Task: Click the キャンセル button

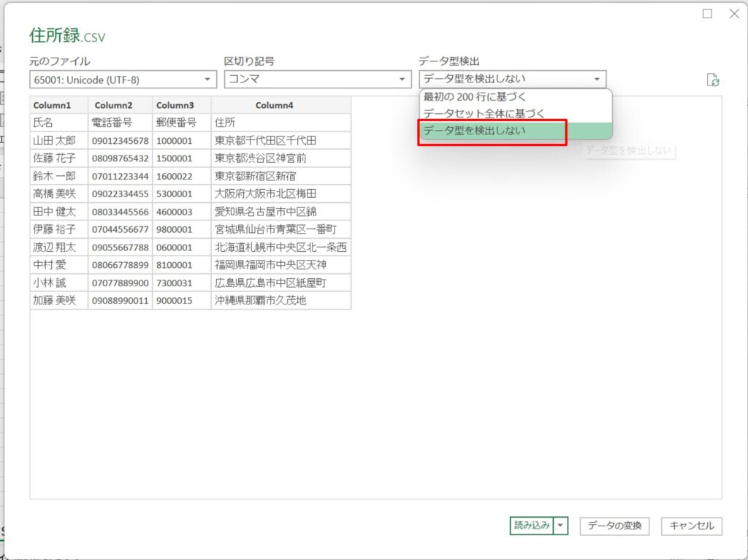Action: [692, 526]
